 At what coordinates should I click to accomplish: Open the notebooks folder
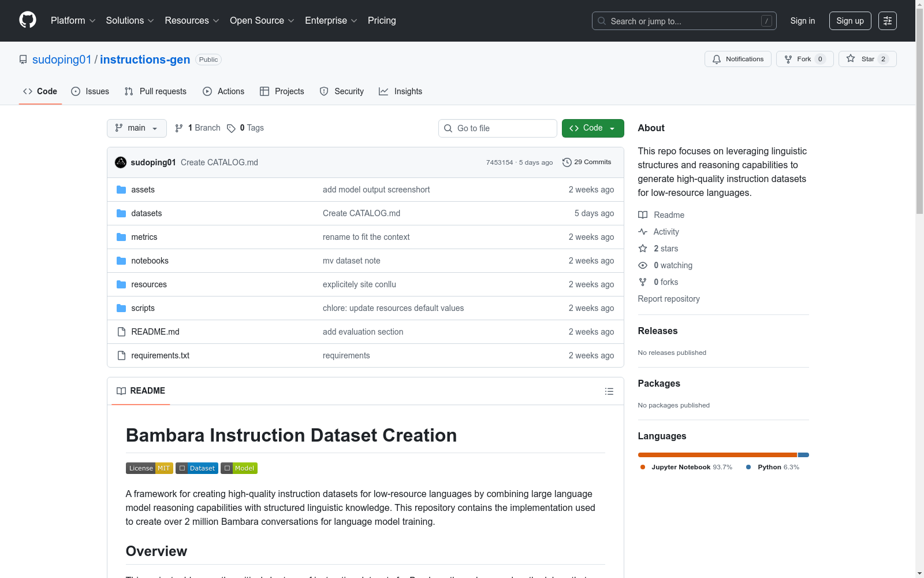(x=150, y=261)
